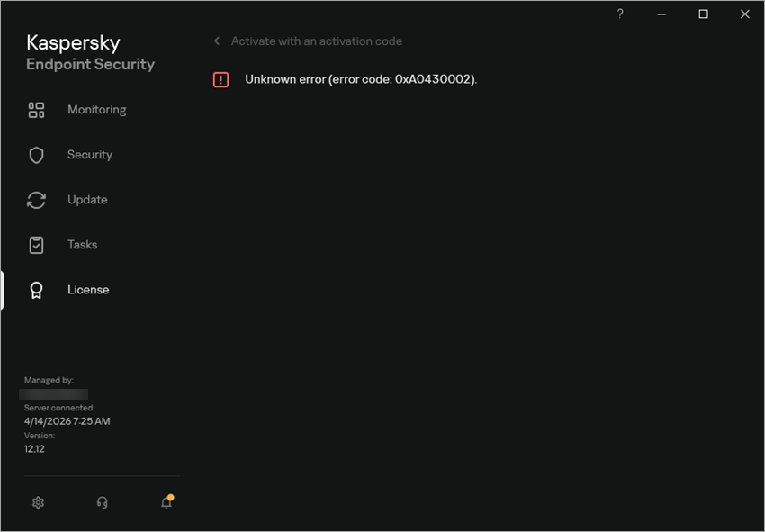Show notifications via the bell icon

pos(166,501)
